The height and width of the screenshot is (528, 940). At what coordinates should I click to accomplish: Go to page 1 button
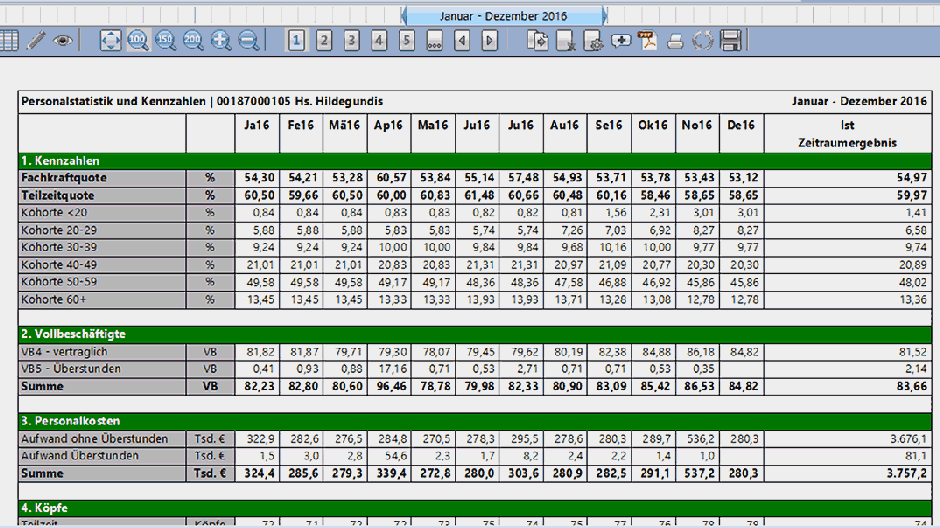(x=296, y=41)
